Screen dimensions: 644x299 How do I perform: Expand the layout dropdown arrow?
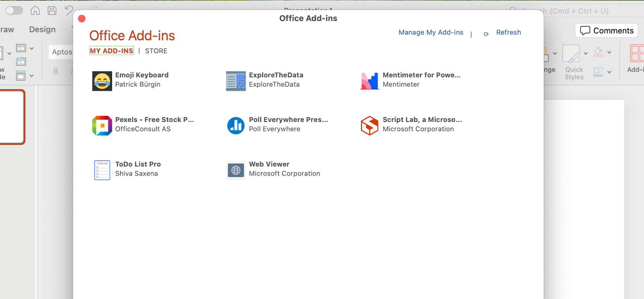pyautogui.click(x=31, y=49)
